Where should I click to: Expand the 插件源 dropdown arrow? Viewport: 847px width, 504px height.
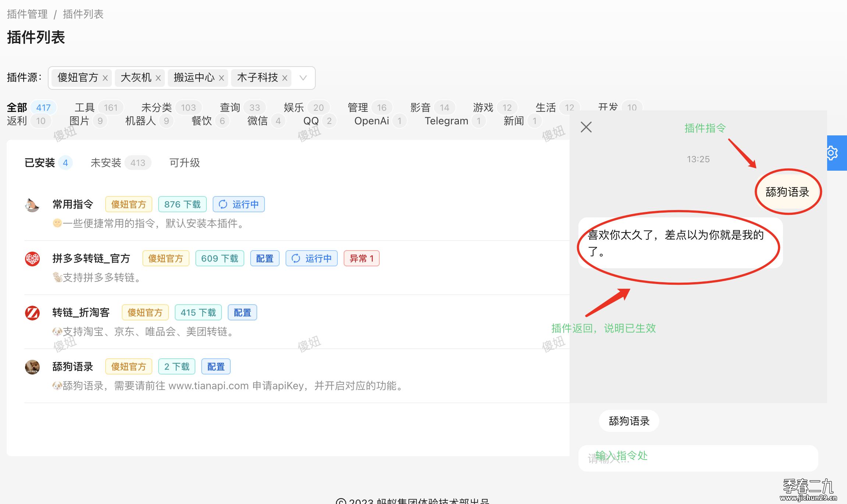point(303,78)
